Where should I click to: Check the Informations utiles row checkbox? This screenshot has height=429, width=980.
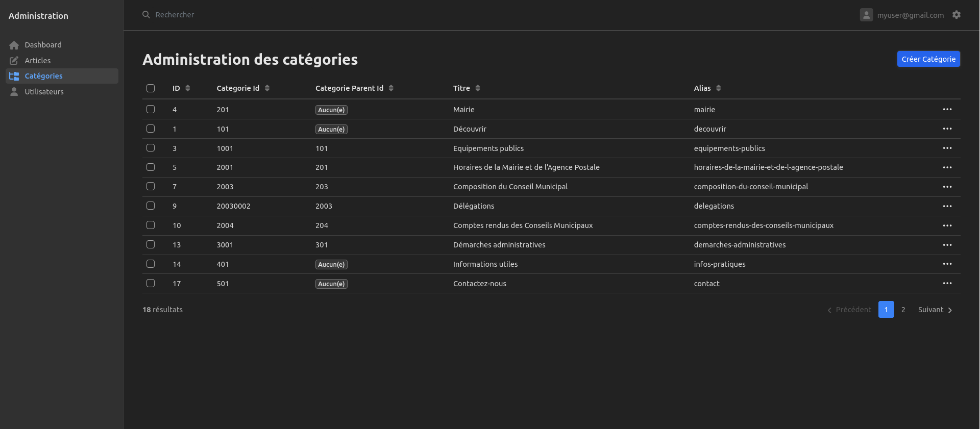pyautogui.click(x=151, y=264)
